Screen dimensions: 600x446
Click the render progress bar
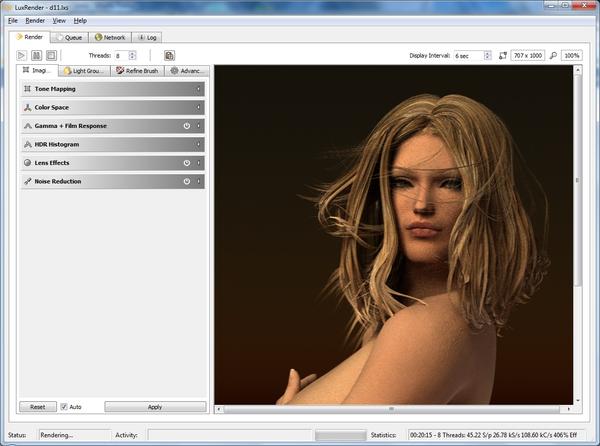(x=340, y=435)
